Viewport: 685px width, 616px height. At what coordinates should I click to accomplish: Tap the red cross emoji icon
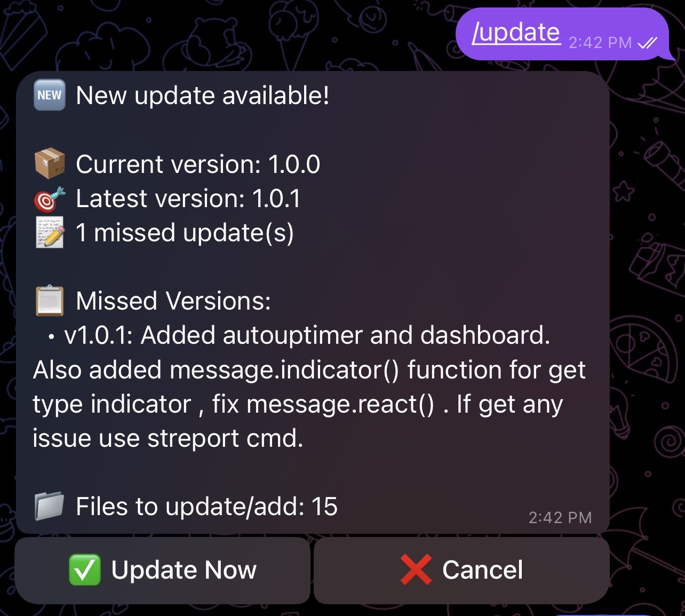[x=416, y=570]
